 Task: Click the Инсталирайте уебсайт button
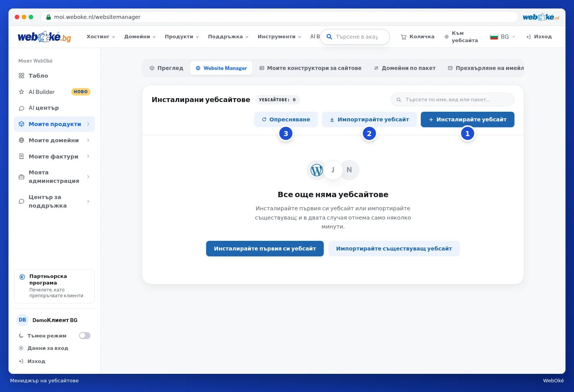point(468,119)
